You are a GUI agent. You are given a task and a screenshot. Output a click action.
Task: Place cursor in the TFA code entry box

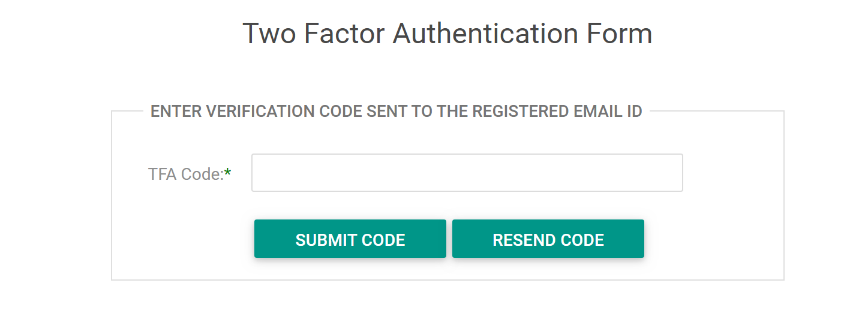(467, 173)
